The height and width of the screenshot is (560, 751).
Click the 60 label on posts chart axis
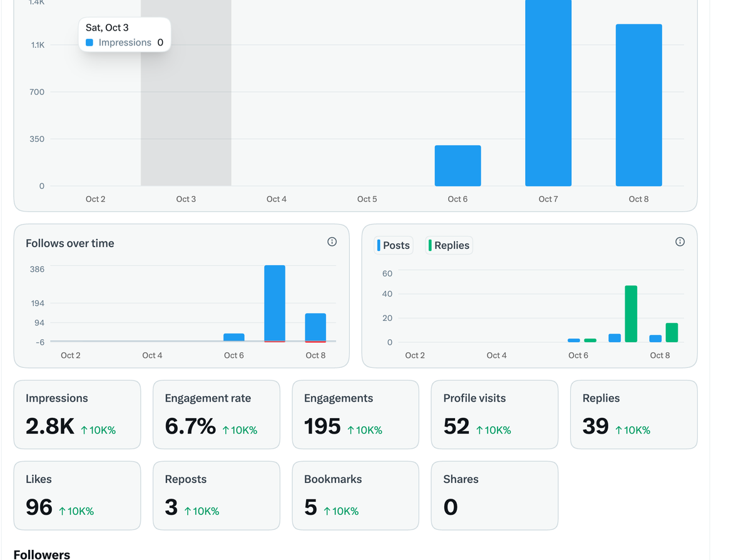tap(387, 273)
